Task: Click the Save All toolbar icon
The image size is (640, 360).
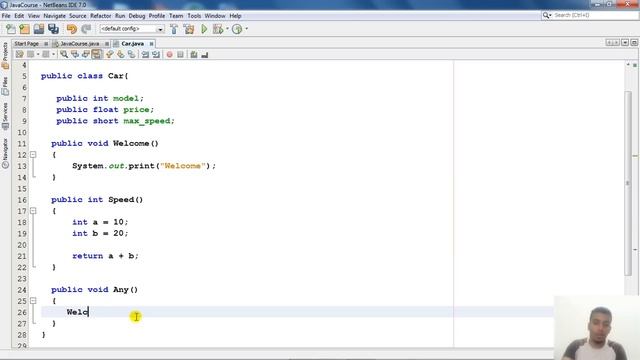Action: [53, 29]
